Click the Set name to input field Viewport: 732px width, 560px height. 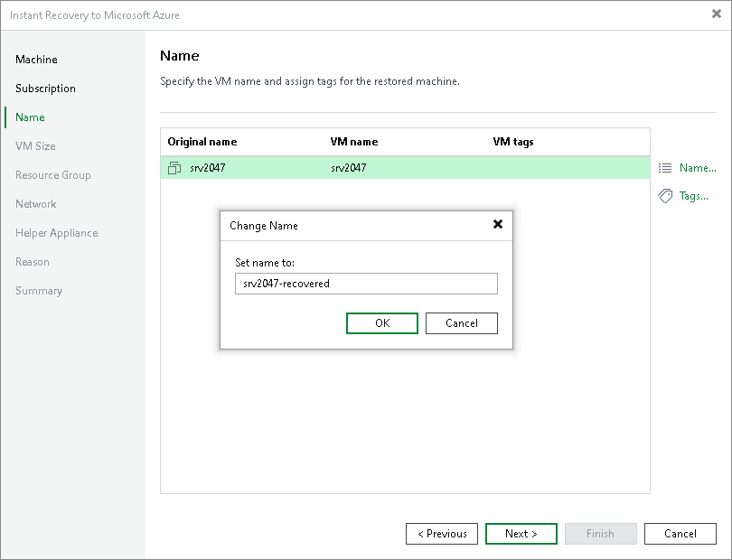pyautogui.click(x=366, y=284)
